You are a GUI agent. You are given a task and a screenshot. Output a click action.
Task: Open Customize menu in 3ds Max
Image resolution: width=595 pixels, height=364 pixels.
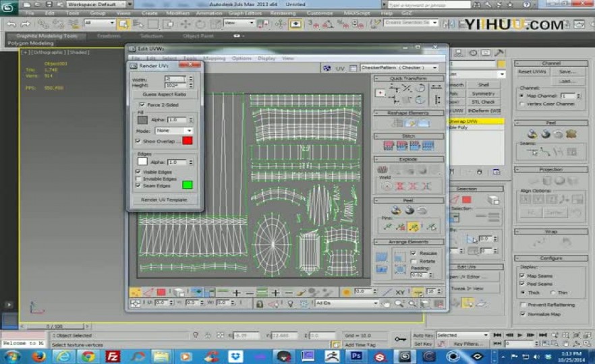(319, 13)
